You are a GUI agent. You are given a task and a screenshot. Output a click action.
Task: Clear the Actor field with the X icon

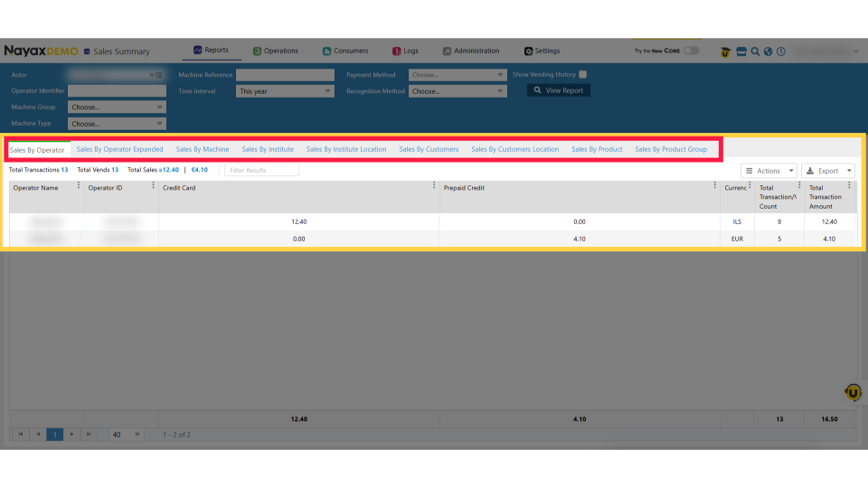tap(151, 75)
